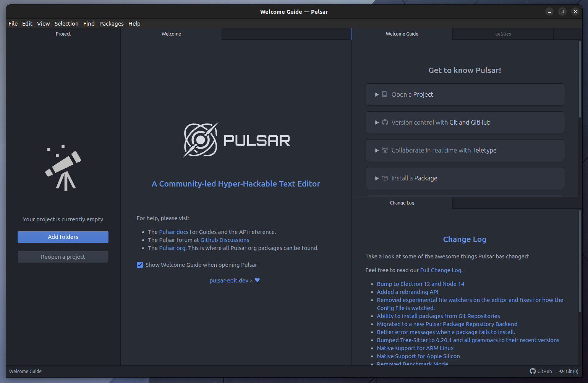Screen dimensions: 588x383
Task: Click Welcome Guide path in the status bar
Action: point(25,372)
